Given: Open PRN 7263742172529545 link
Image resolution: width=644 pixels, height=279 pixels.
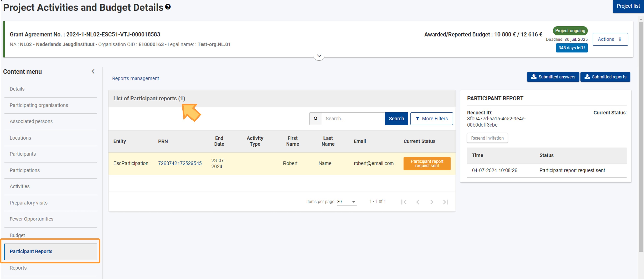Looking at the screenshot, I should [x=180, y=163].
